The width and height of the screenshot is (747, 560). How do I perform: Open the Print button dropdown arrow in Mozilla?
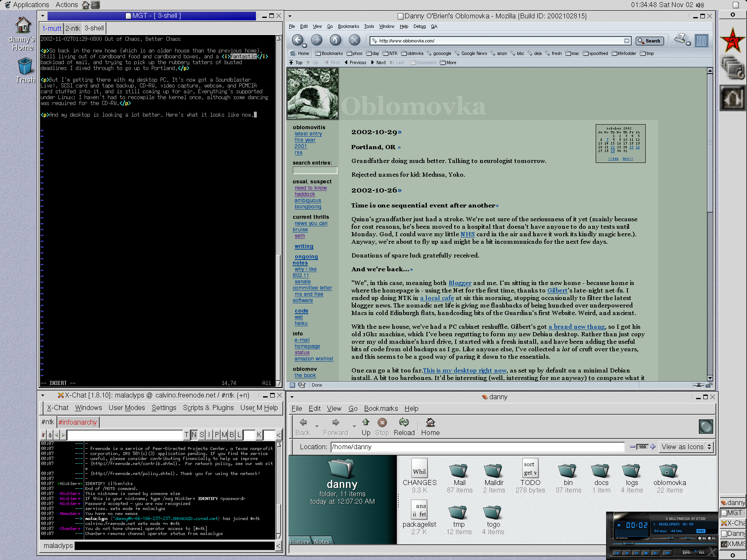[688, 43]
